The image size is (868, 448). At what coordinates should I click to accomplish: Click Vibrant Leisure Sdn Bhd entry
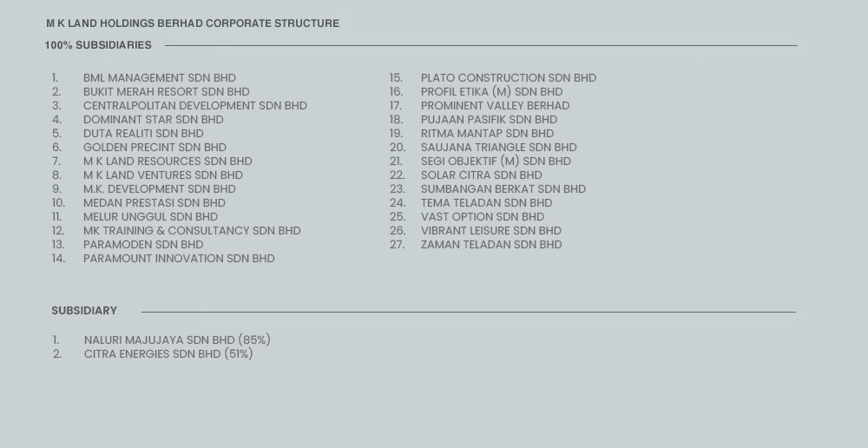tap(491, 230)
